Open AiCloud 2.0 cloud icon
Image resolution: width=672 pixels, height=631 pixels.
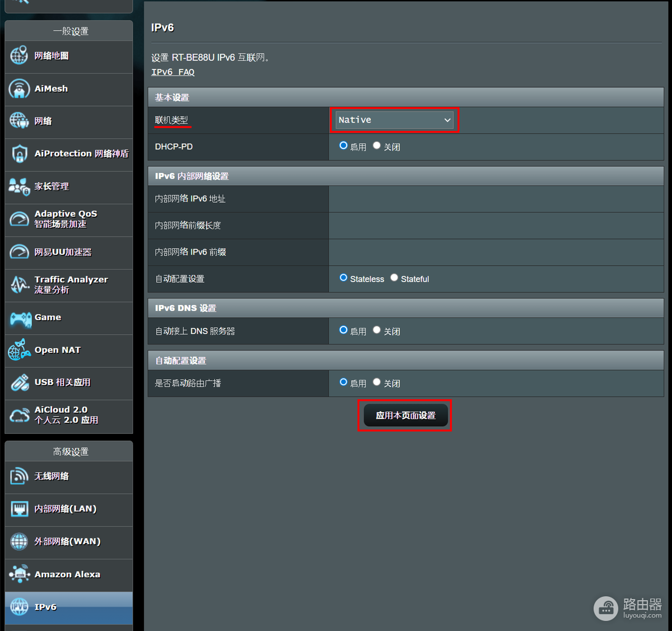20,415
